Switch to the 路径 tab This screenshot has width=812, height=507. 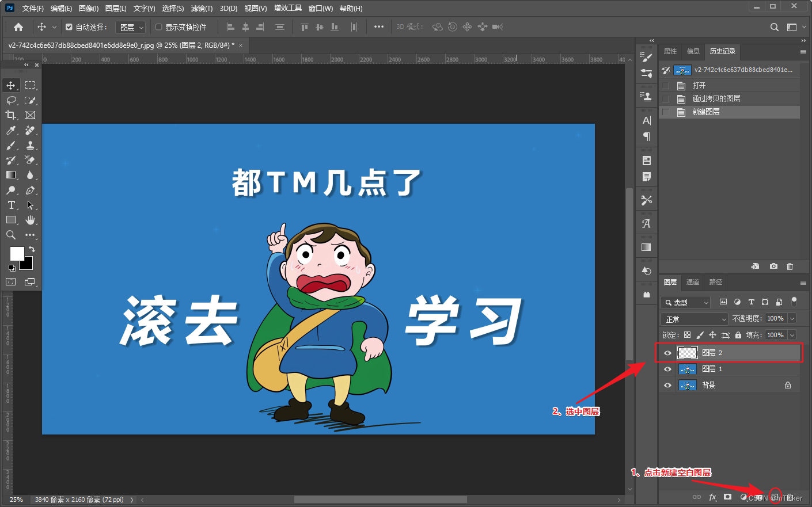[x=715, y=282]
